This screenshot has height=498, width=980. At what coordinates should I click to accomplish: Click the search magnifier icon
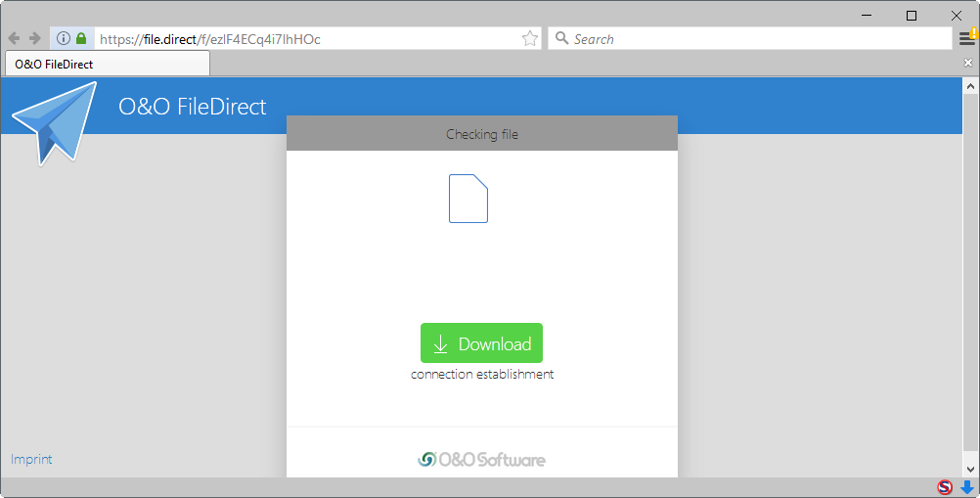(561, 38)
